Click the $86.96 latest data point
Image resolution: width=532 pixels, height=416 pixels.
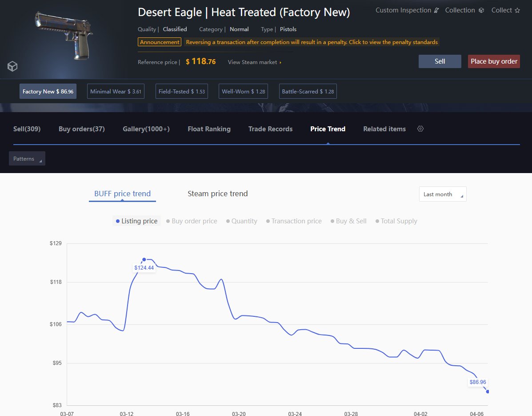pos(488,392)
